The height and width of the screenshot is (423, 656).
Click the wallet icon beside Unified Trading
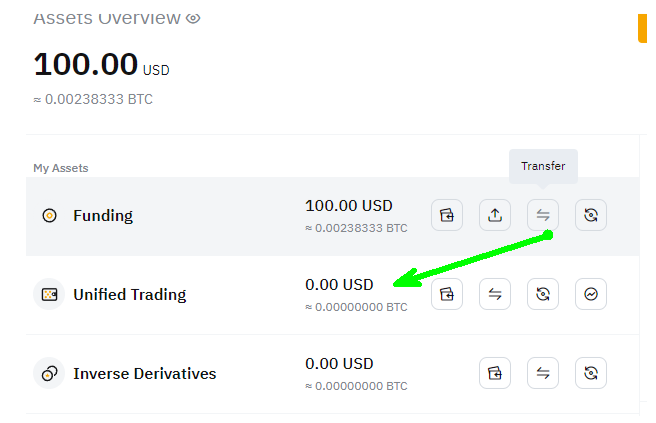tap(49, 295)
